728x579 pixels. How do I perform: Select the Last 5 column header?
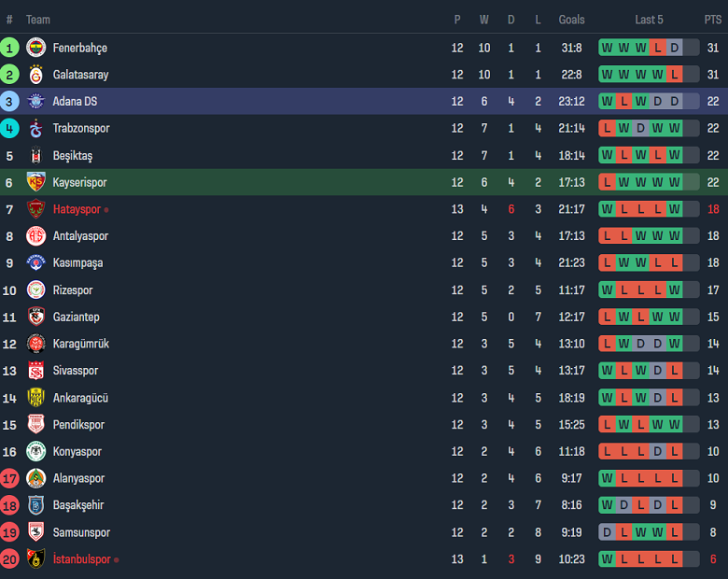(x=649, y=20)
